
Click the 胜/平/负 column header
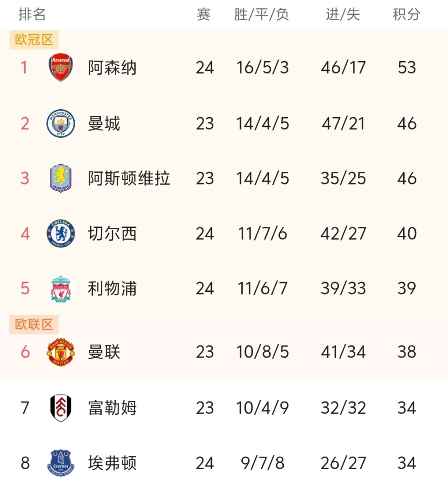pos(262,14)
